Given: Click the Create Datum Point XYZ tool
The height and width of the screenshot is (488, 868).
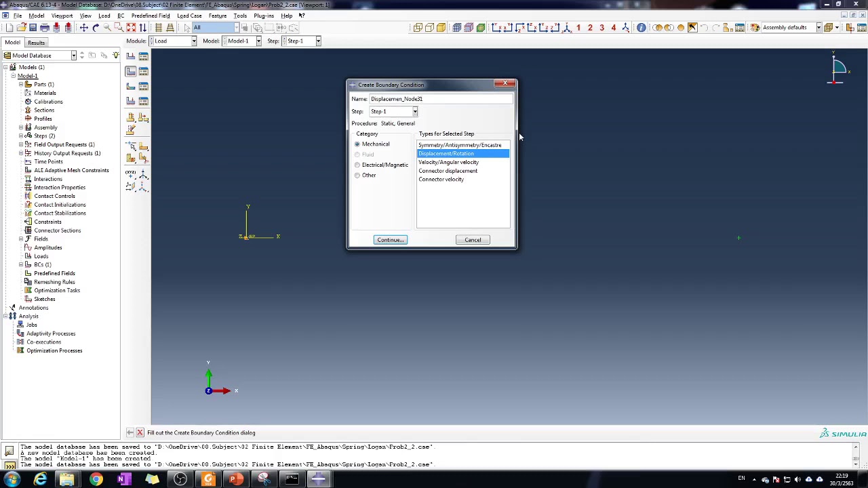Looking at the screenshot, I should [131, 175].
